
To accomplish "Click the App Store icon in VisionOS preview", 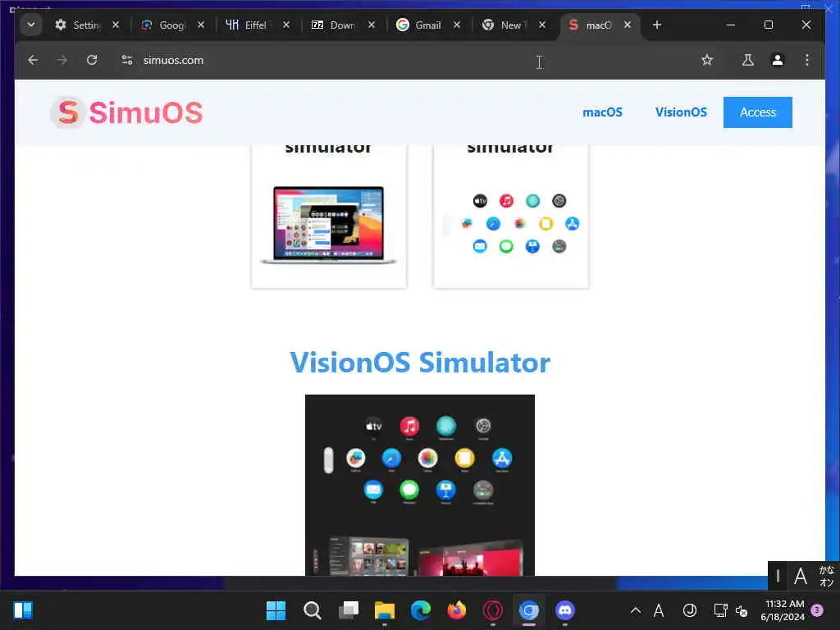I will (502, 458).
